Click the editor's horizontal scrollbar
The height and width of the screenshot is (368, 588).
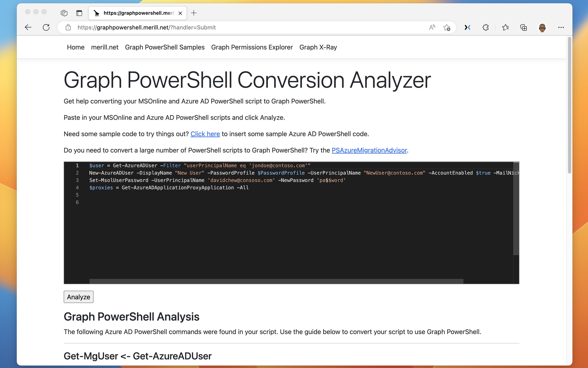276,281
